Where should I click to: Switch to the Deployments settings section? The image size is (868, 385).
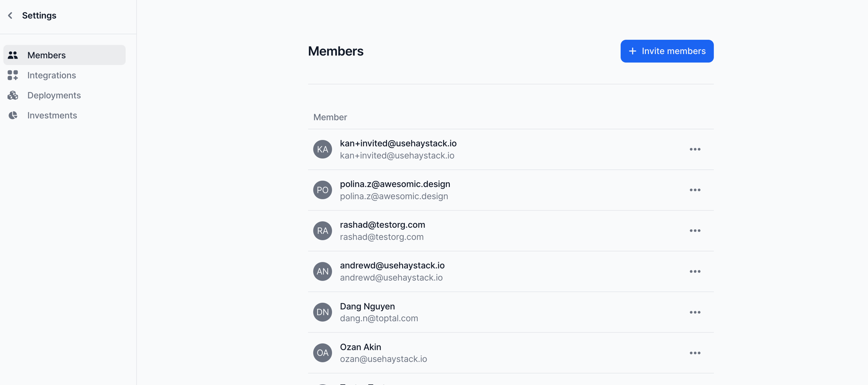pos(54,95)
